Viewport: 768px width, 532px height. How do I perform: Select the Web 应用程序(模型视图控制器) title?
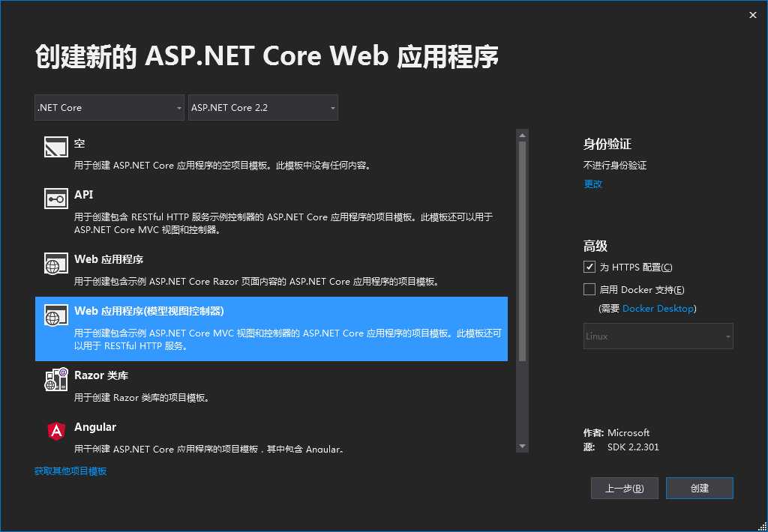coord(149,311)
